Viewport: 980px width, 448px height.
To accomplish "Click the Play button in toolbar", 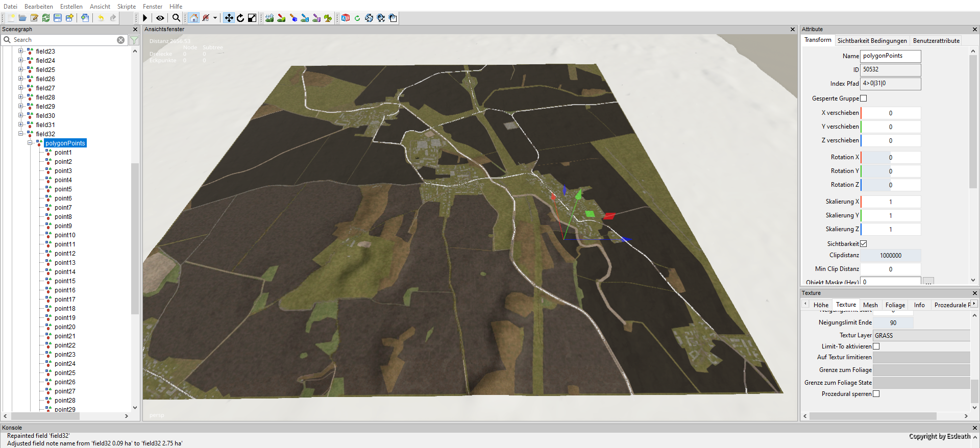I will [x=145, y=18].
